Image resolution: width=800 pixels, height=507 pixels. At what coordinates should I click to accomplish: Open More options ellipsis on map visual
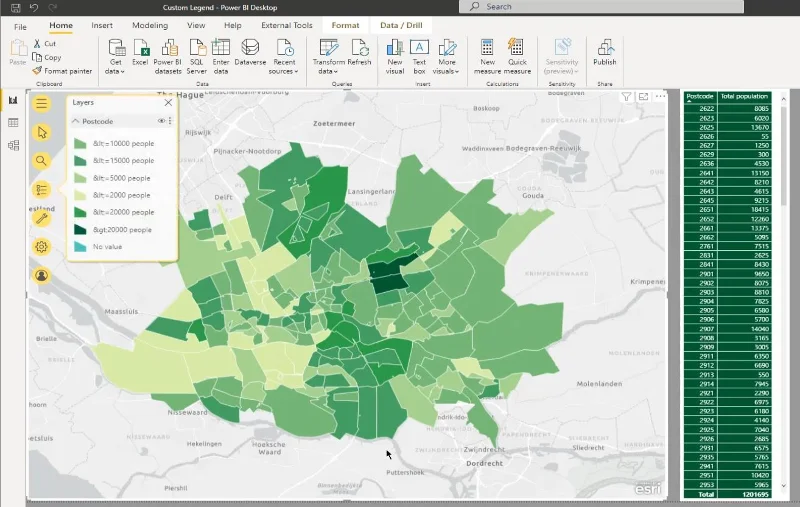click(x=660, y=96)
